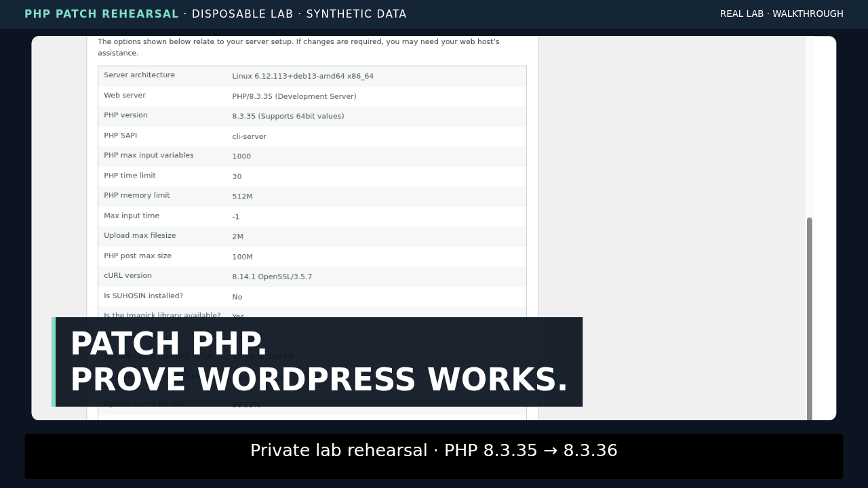This screenshot has height=488, width=868.
Task: Select the "8.14.1 OpenSSL/3.5.7" value
Action: pos(272,277)
